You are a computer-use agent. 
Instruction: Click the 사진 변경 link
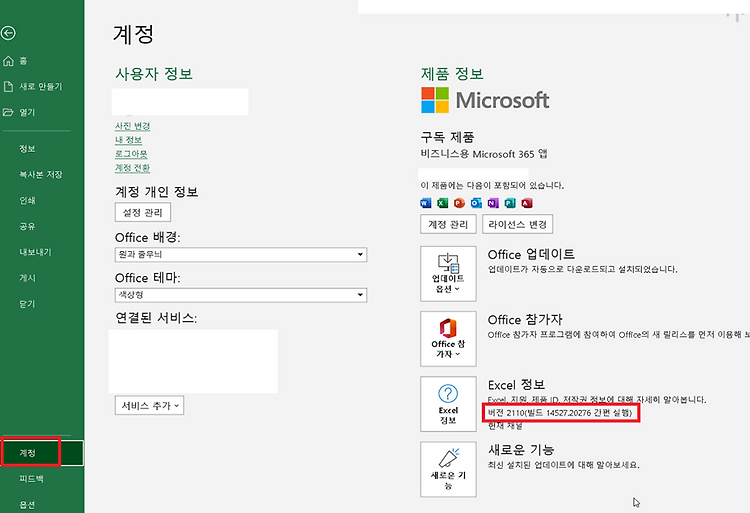point(132,126)
